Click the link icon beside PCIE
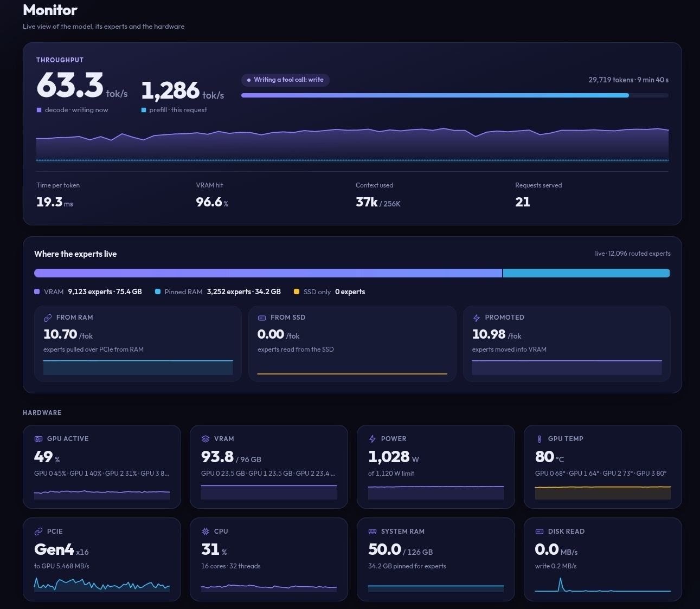This screenshot has width=700, height=609. point(38,532)
